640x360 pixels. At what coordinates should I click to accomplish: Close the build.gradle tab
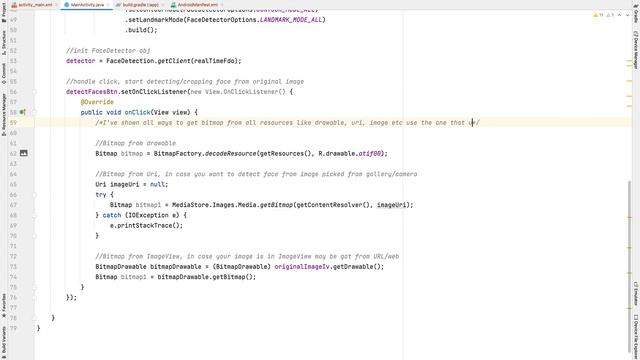(x=163, y=5)
